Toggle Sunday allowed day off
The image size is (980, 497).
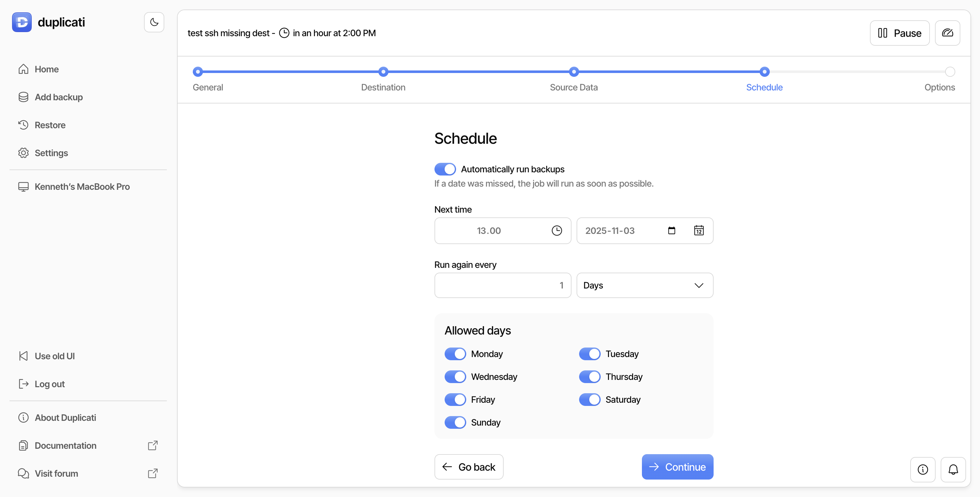(x=455, y=422)
